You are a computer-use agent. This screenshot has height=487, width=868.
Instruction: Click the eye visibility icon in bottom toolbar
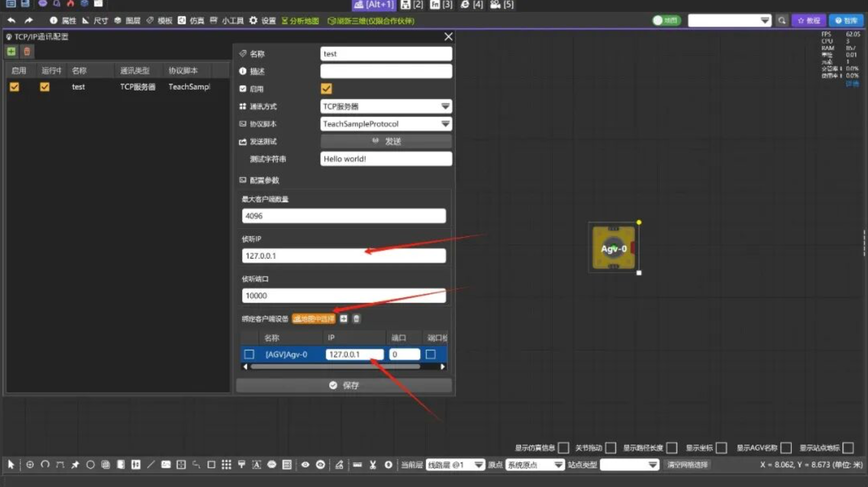305,465
